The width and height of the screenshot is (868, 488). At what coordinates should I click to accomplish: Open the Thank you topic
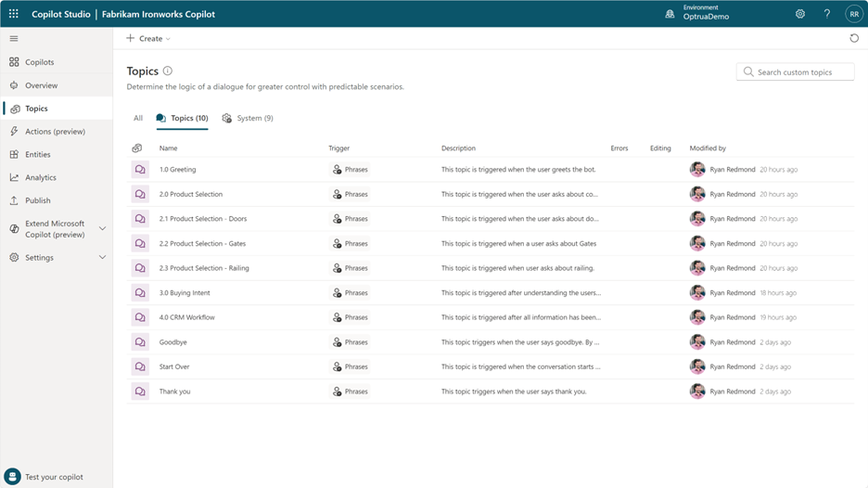(x=175, y=392)
